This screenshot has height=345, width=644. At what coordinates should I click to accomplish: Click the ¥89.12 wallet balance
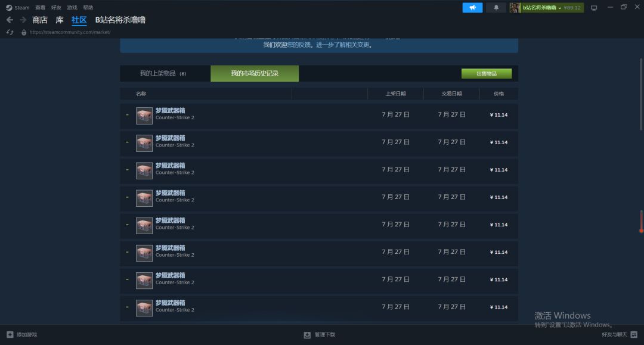click(x=572, y=7)
